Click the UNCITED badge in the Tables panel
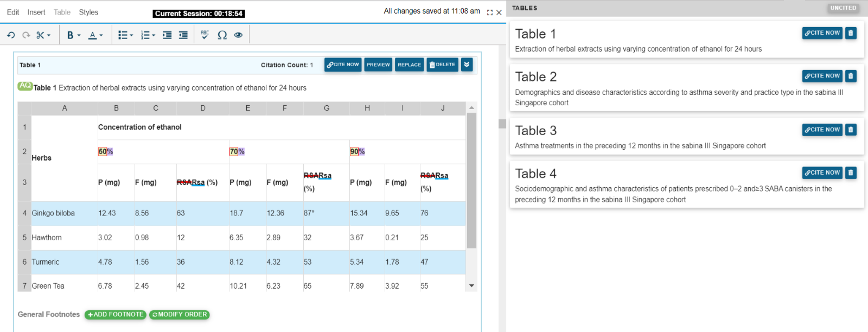Image resolution: width=868 pixels, height=332 pixels. click(843, 8)
